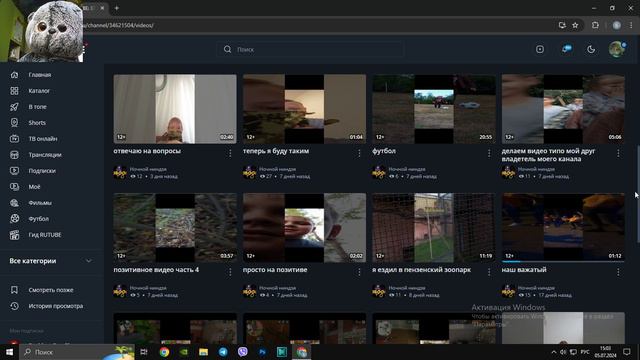Open video title теперь я буду таким
The image size is (640, 360).
pos(276,151)
